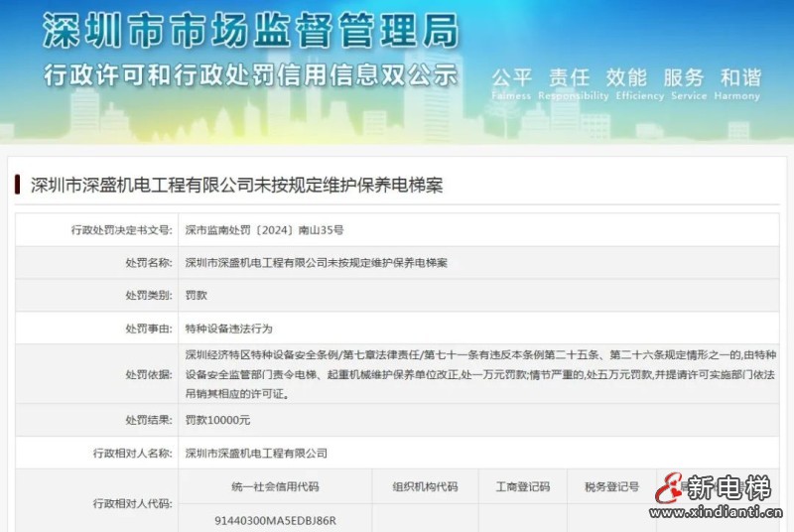Image resolution: width=794 pixels, height=532 pixels.
Task: Click the 处罚事由 value 特种设备违法行为
Action: (x=228, y=328)
